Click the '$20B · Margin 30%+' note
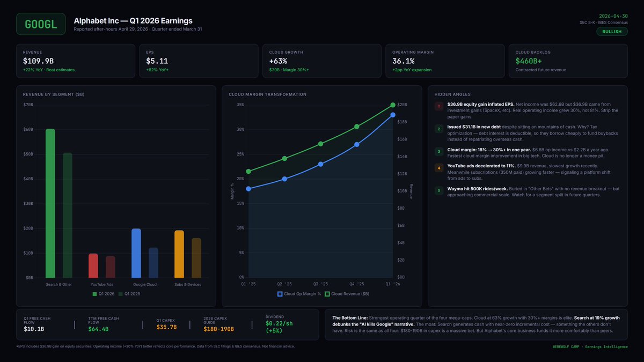644x362 pixels. click(289, 70)
